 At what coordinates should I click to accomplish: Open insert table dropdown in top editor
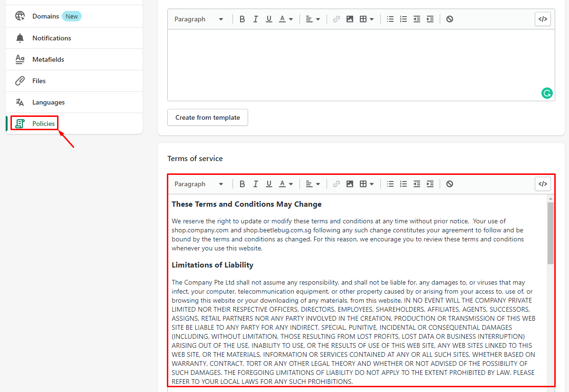(x=366, y=19)
